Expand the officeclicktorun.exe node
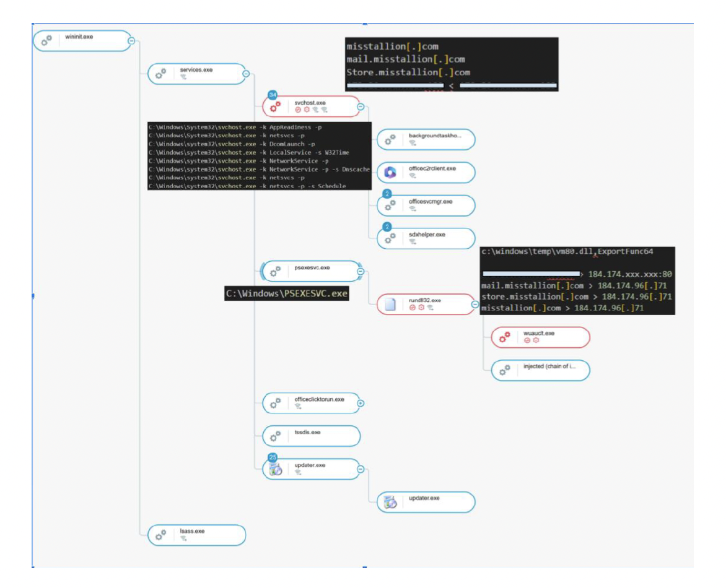This screenshot has height=588, width=726. (361, 403)
